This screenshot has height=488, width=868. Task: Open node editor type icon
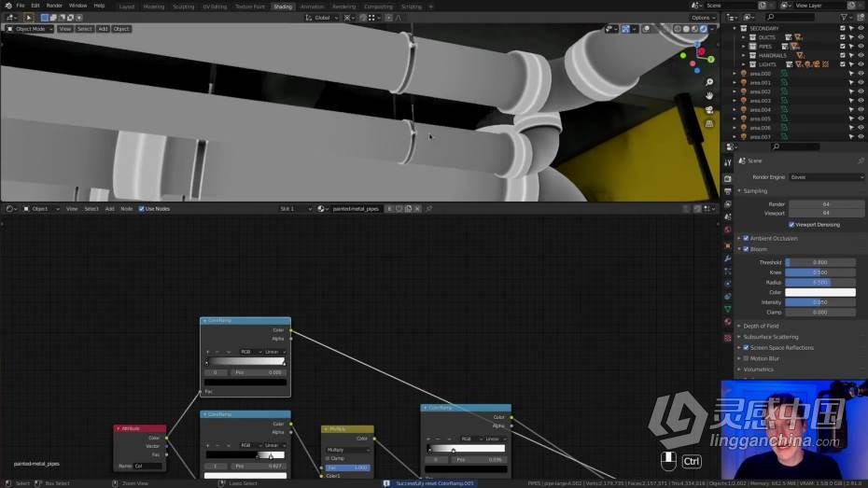point(10,209)
